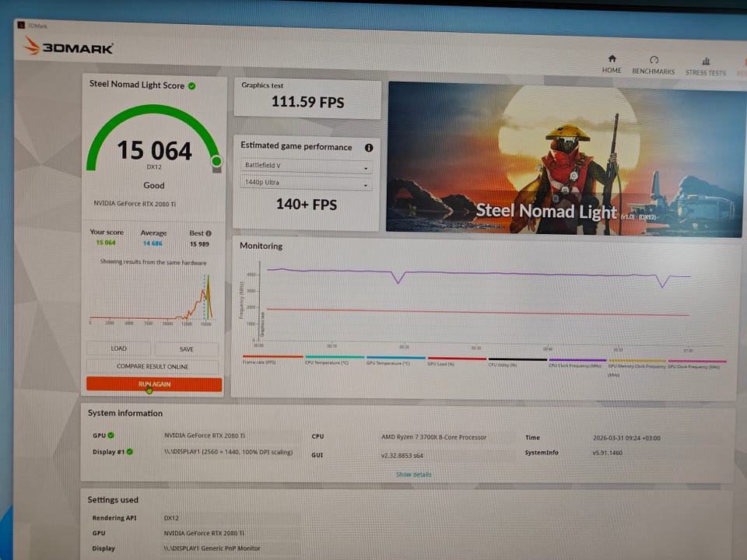747x560 pixels.
Task: Select Your score value 15 064
Action: (106, 243)
